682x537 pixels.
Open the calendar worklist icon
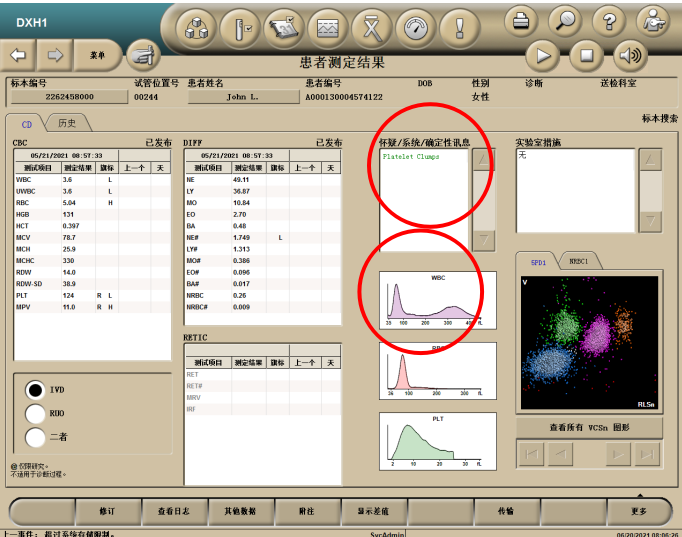[284, 28]
